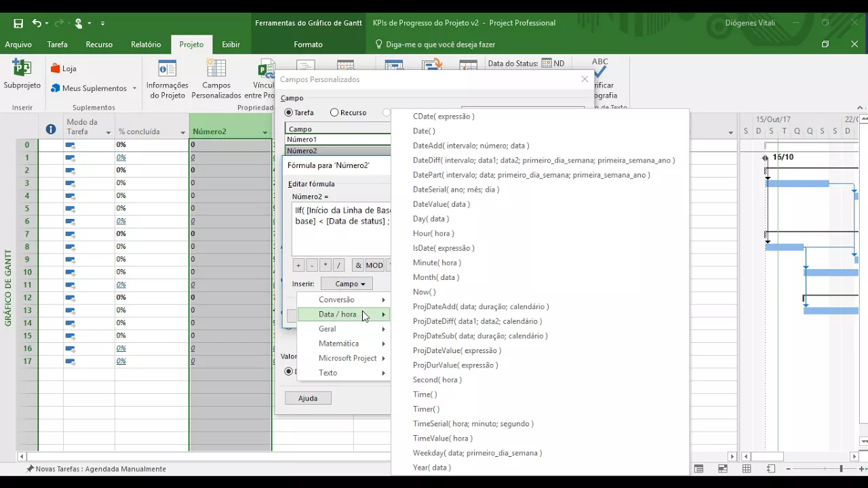Click the lightbulb Diga-me search box
Viewport: 868px width, 488px height.
click(435, 44)
